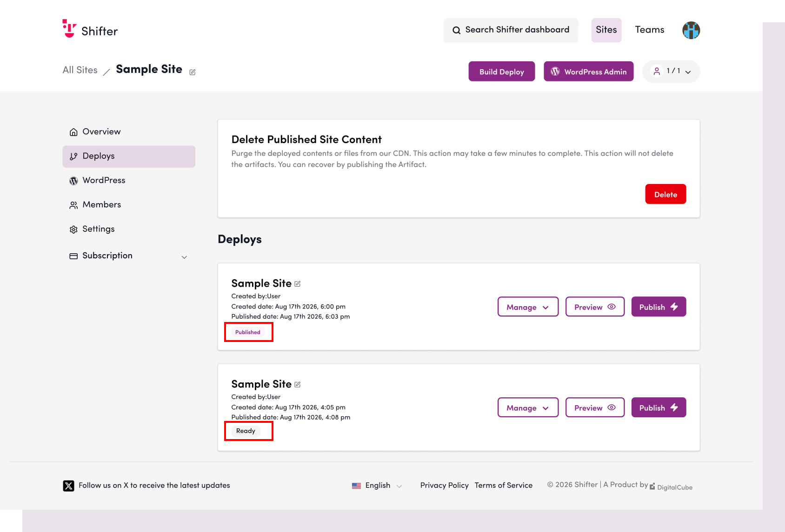Preview the deploy created at 4:05 pm

(595, 407)
